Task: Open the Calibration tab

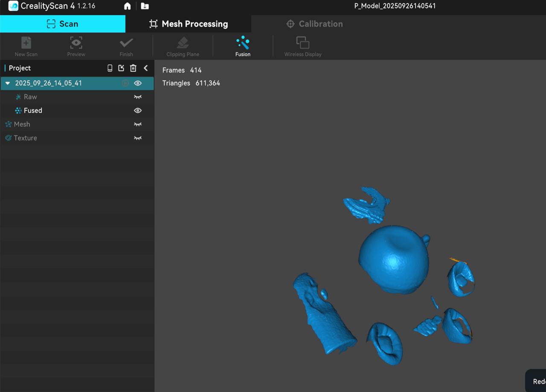Action: pyautogui.click(x=314, y=24)
